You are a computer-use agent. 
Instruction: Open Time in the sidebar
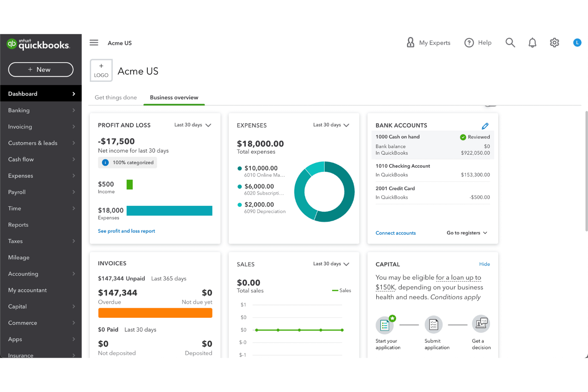(41, 208)
